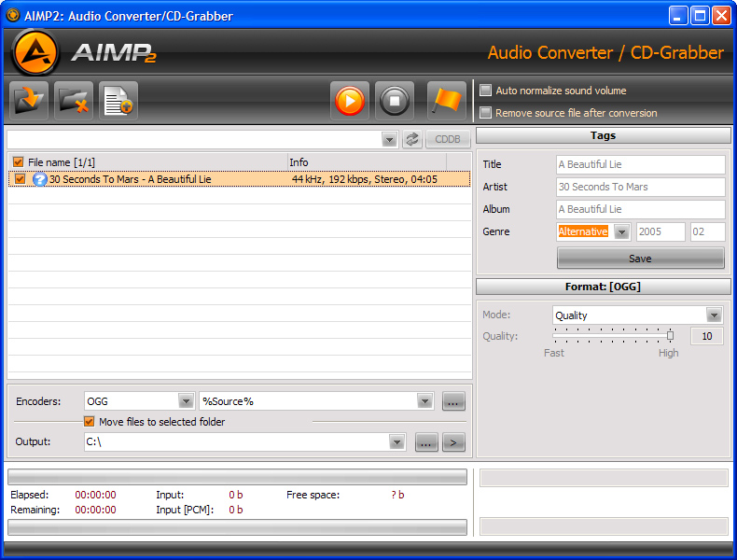Click the Info column header
Screen dimensions: 737x560
tap(367, 162)
